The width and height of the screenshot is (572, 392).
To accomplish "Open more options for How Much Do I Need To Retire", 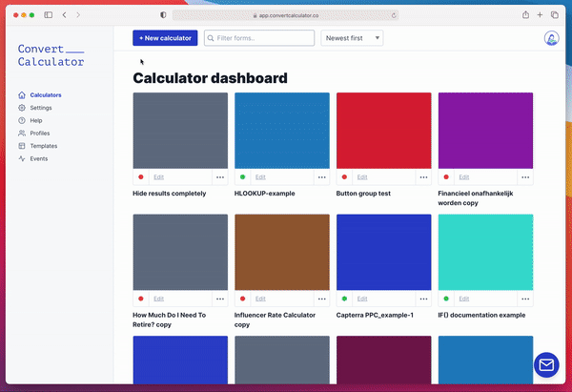I will [220, 299].
